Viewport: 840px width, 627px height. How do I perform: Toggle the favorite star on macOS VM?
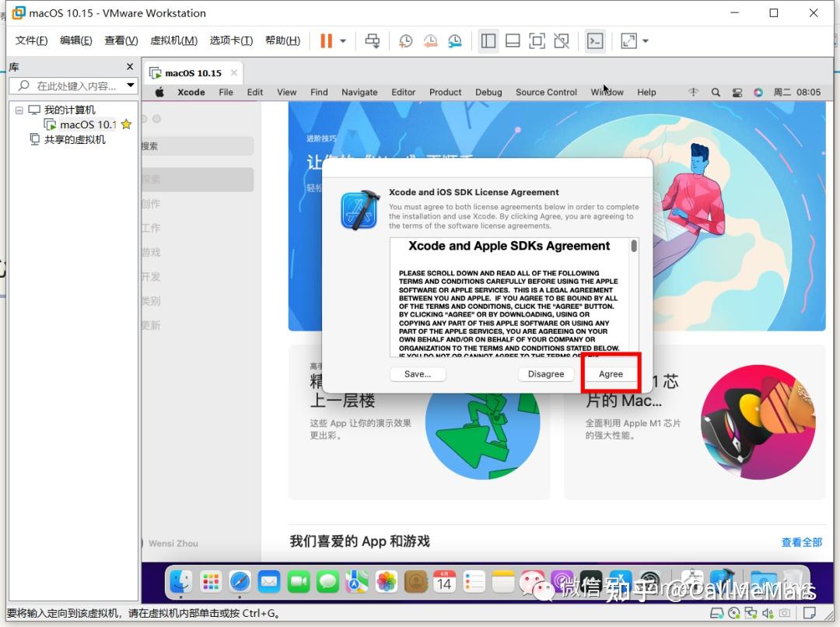[127, 124]
